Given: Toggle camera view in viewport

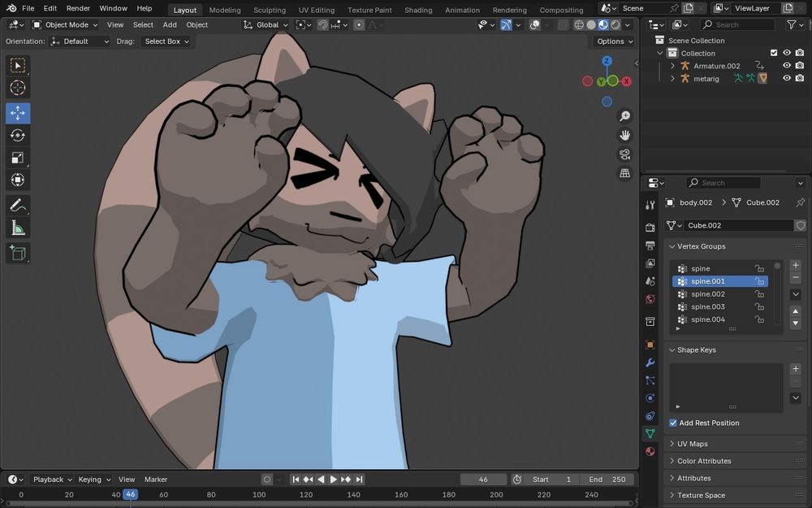Looking at the screenshot, I should point(624,154).
